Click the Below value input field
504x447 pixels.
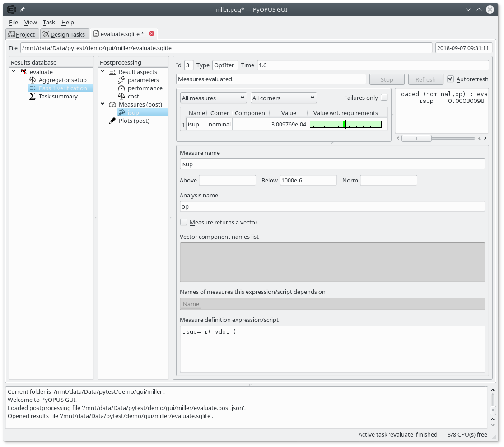tap(308, 180)
